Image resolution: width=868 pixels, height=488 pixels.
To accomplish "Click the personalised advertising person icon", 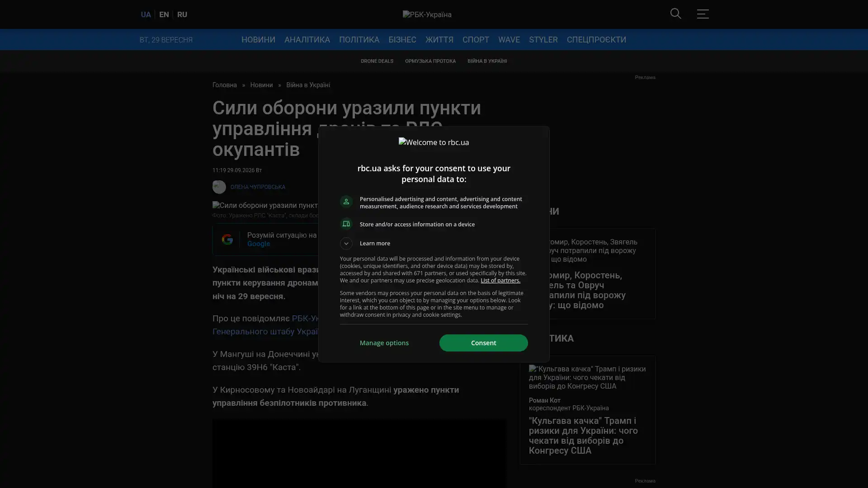I will (x=346, y=202).
